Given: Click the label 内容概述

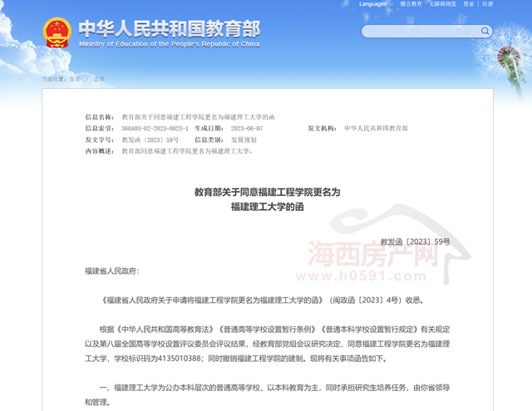Looking at the screenshot, I should click(100, 151).
